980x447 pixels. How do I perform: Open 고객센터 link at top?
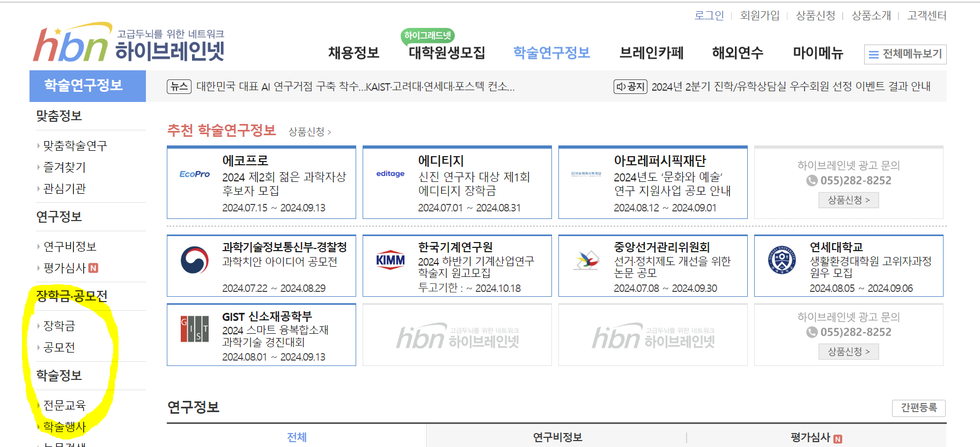point(927,16)
